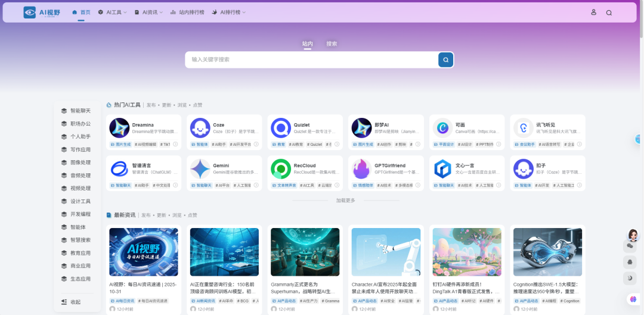Image resolution: width=644 pixels, height=315 pixels.
Task: Open the 文心一言 tool icon
Action: (x=442, y=169)
